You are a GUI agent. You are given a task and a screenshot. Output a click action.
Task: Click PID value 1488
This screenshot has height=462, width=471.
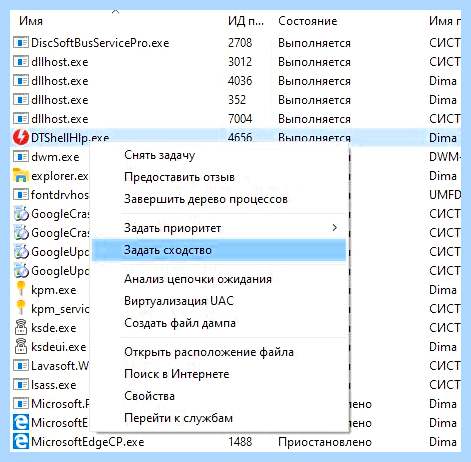240,442
